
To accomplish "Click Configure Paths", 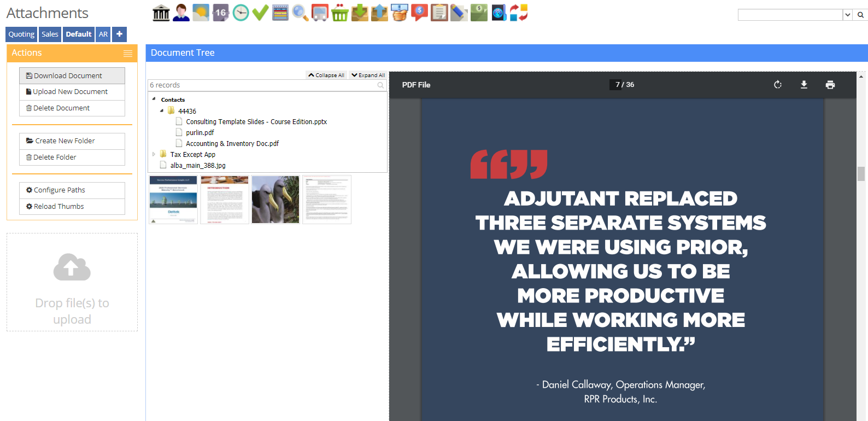I will tap(72, 190).
